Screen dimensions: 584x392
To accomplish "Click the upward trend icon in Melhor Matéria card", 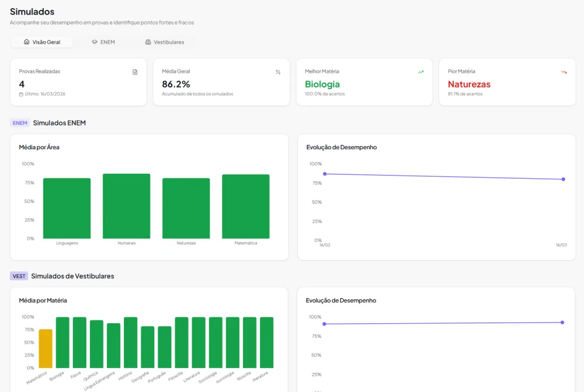I will [421, 72].
